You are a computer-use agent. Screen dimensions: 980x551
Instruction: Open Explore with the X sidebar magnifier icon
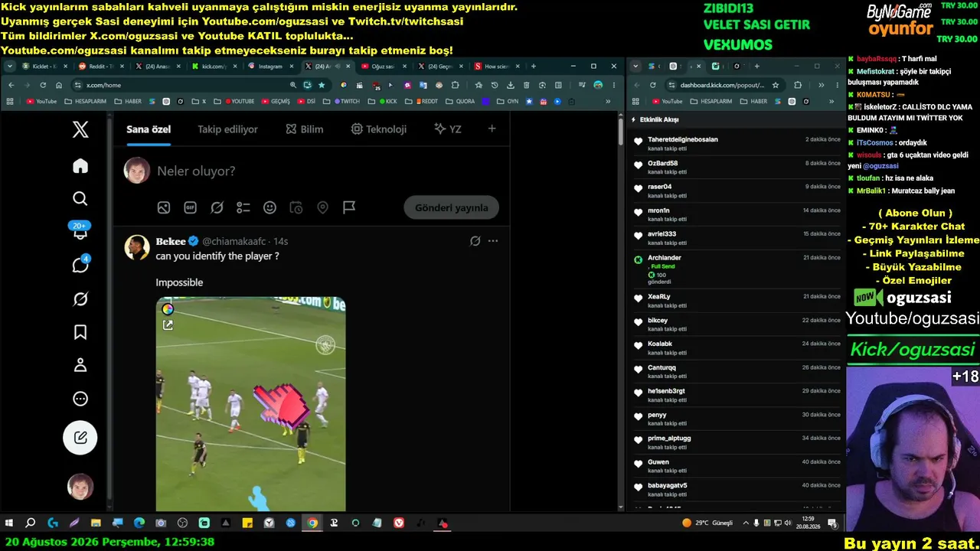(x=80, y=199)
